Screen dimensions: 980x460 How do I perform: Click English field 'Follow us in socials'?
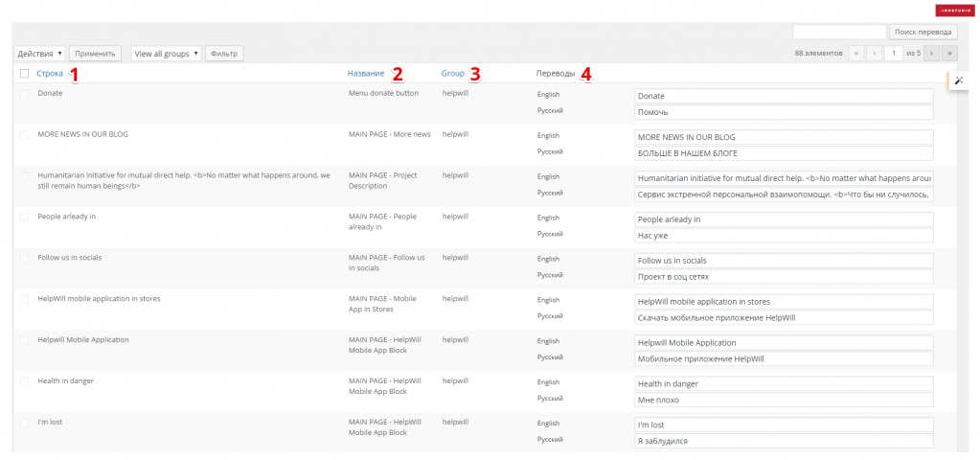[783, 260]
